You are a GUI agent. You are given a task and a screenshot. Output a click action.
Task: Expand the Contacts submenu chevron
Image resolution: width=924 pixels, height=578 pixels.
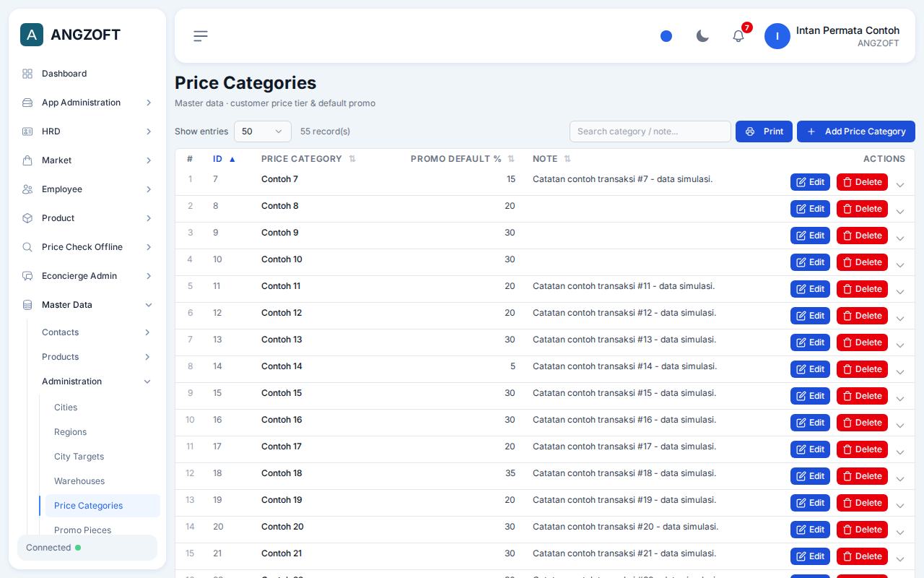(147, 332)
